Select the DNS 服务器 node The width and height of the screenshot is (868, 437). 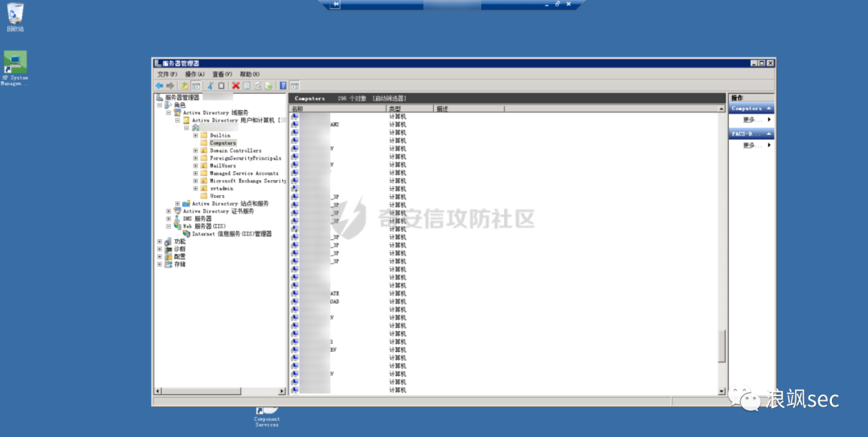point(197,219)
